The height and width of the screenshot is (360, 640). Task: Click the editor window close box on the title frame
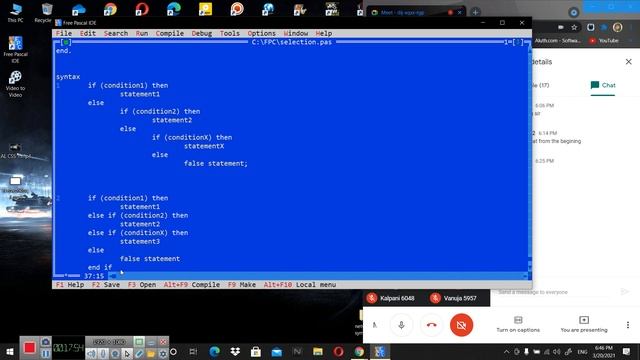pyautogui.click(x=66, y=42)
